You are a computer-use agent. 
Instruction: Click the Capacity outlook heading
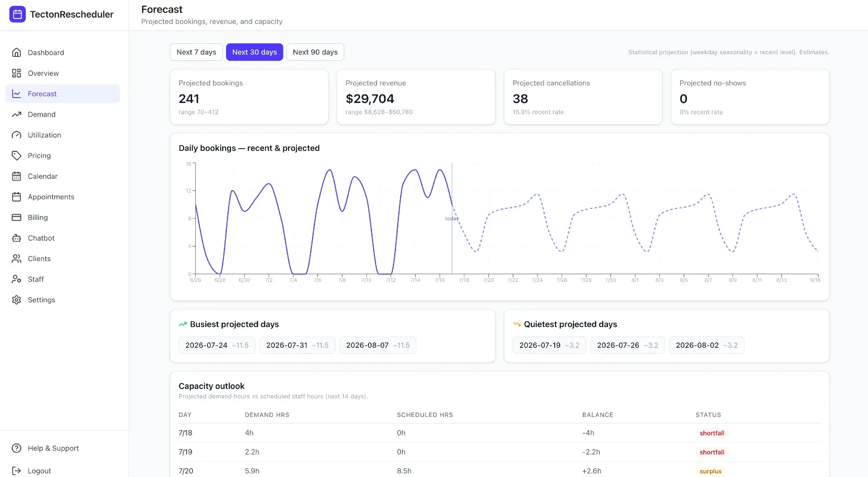click(x=212, y=386)
